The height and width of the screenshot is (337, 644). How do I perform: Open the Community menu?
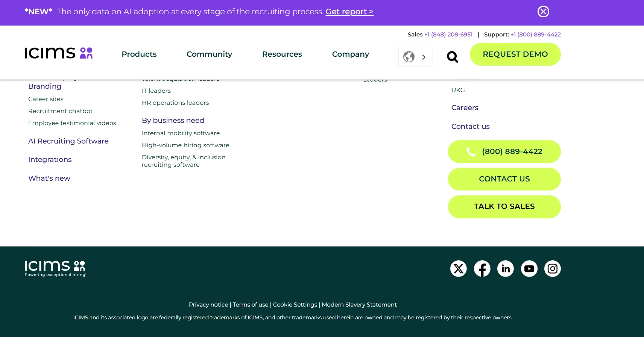pyautogui.click(x=209, y=54)
